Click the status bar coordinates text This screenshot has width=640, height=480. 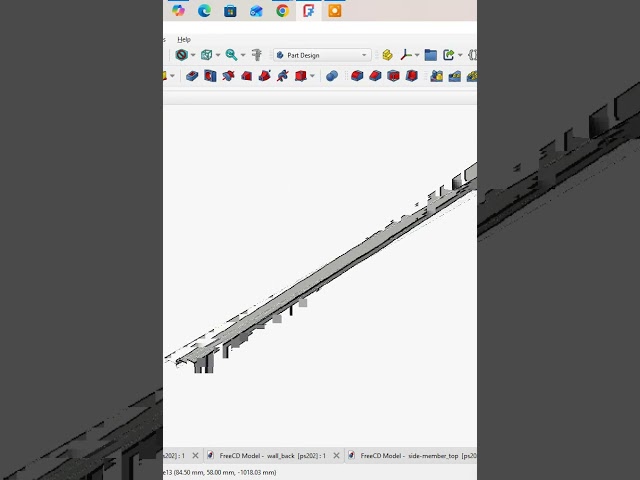tap(220, 472)
